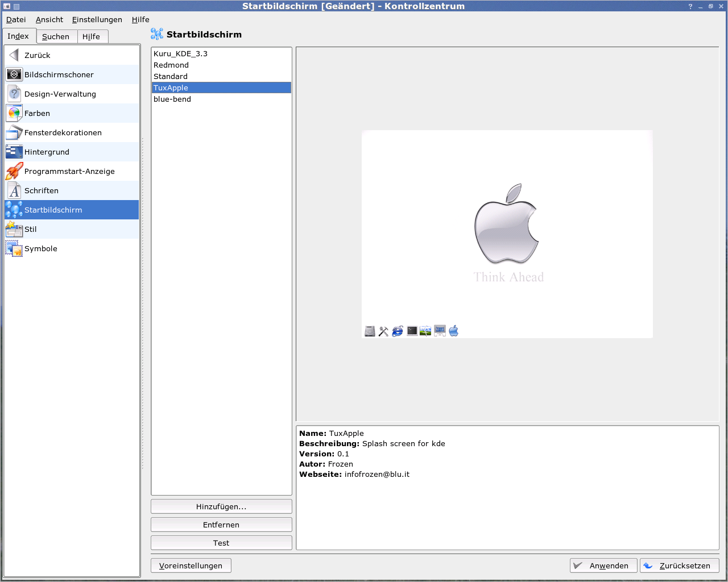Click the Zurück back arrow icon
Image resolution: width=728 pixels, height=582 pixels.
click(x=14, y=55)
